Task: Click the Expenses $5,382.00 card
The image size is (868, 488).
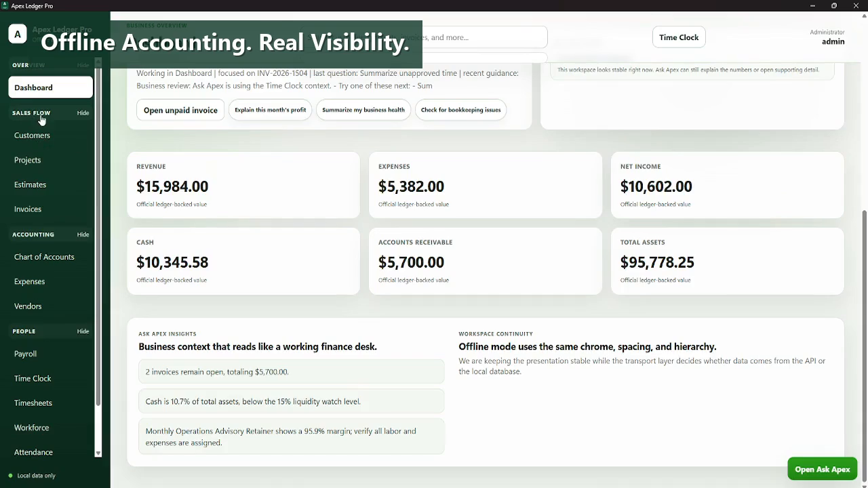Action: pyautogui.click(x=486, y=185)
